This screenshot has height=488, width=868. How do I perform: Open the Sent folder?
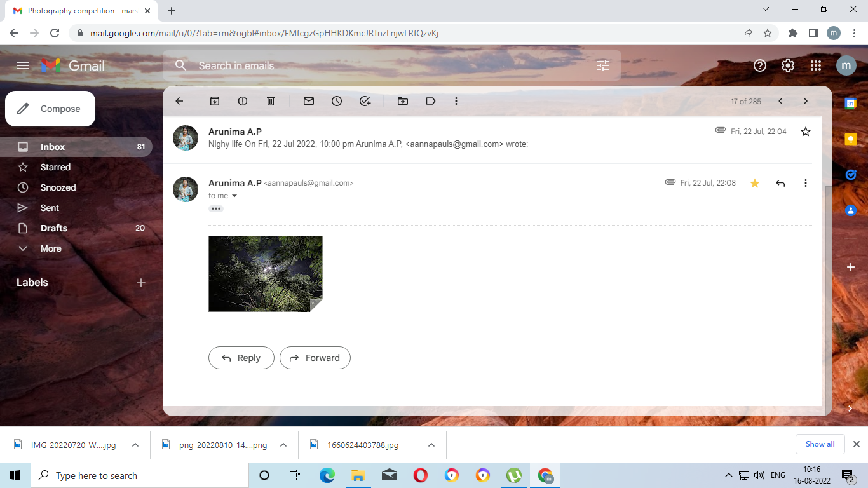point(50,208)
